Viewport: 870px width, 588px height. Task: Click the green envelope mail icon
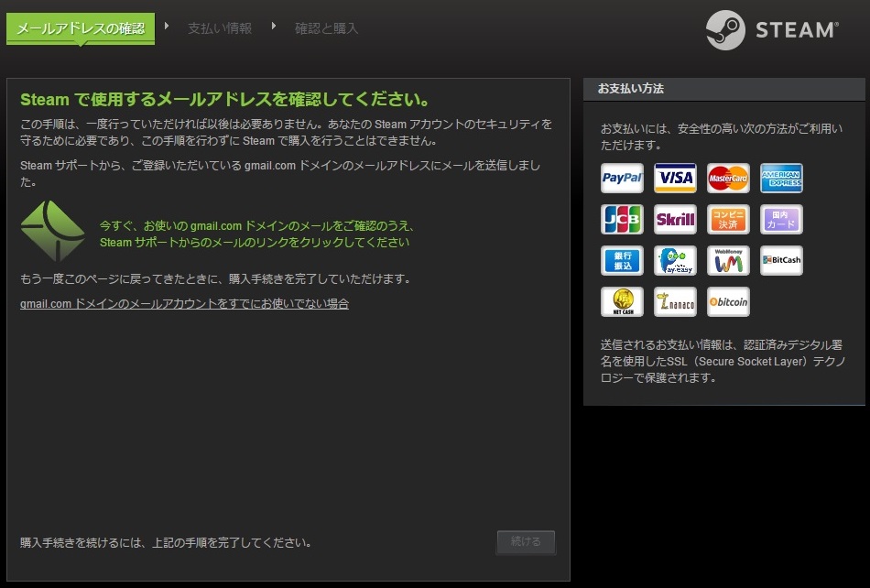tap(53, 231)
